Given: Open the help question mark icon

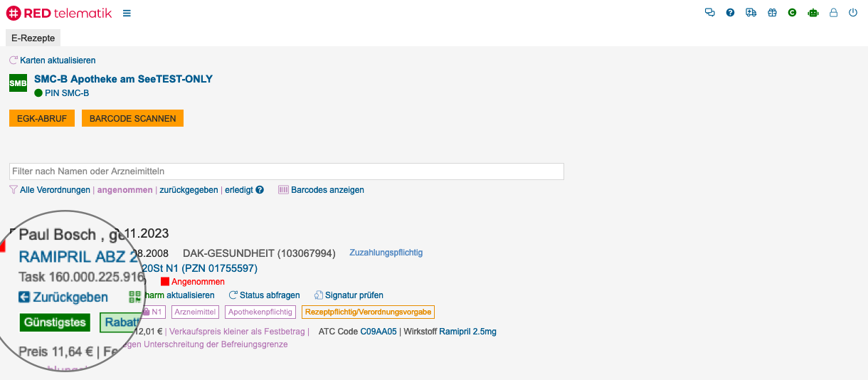Looking at the screenshot, I should click(x=730, y=13).
